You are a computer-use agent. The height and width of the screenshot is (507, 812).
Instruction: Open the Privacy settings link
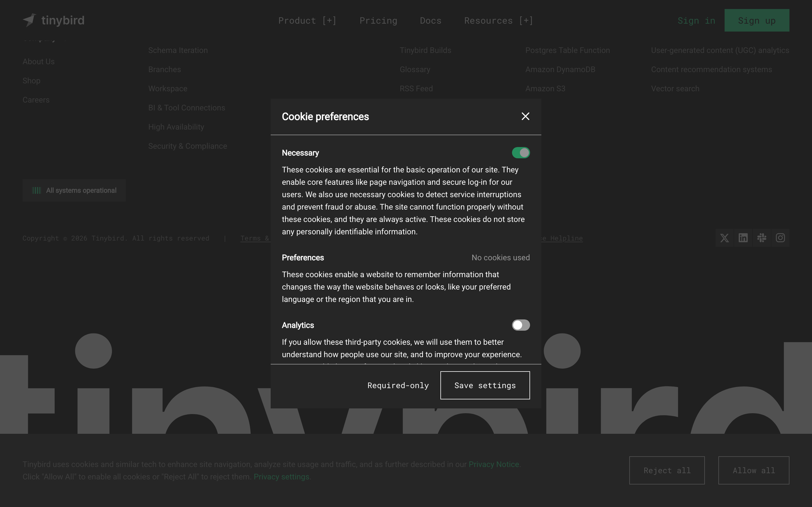281,477
